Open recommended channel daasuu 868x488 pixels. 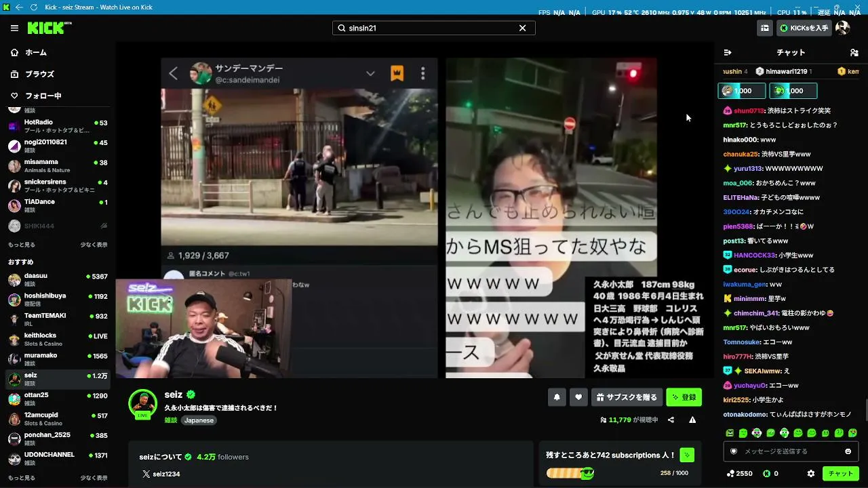[58, 279]
